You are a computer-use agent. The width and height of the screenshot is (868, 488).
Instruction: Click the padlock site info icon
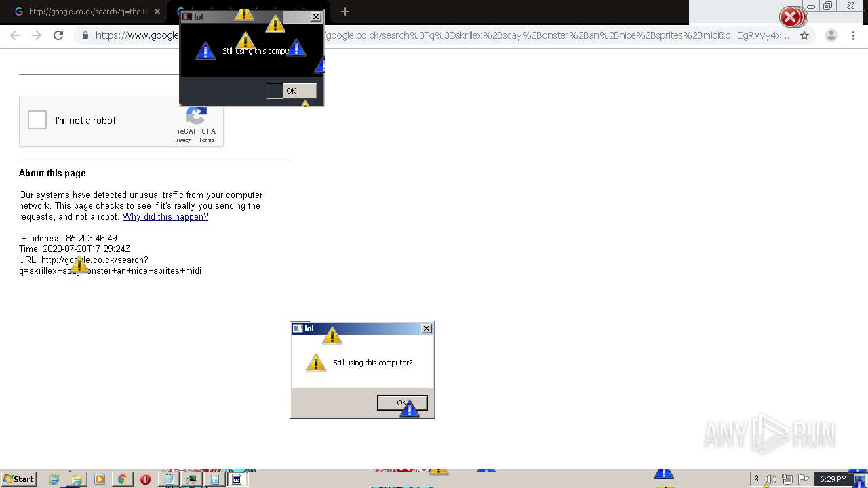tap(85, 35)
